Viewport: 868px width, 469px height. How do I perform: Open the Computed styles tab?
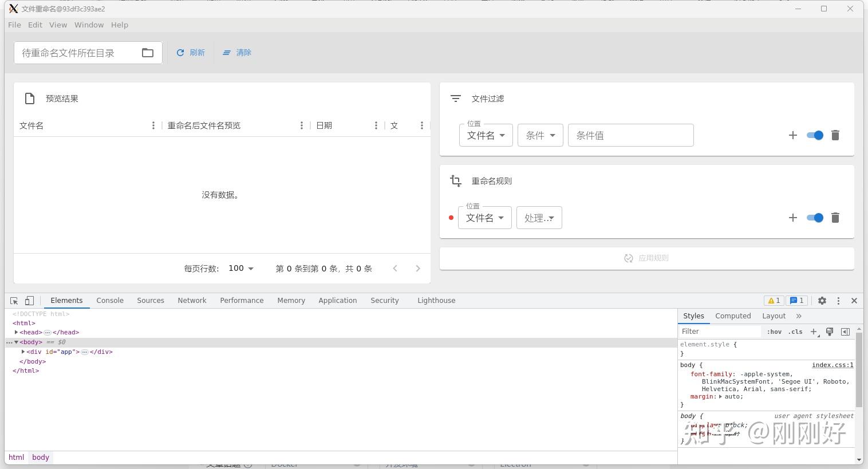[733, 316]
